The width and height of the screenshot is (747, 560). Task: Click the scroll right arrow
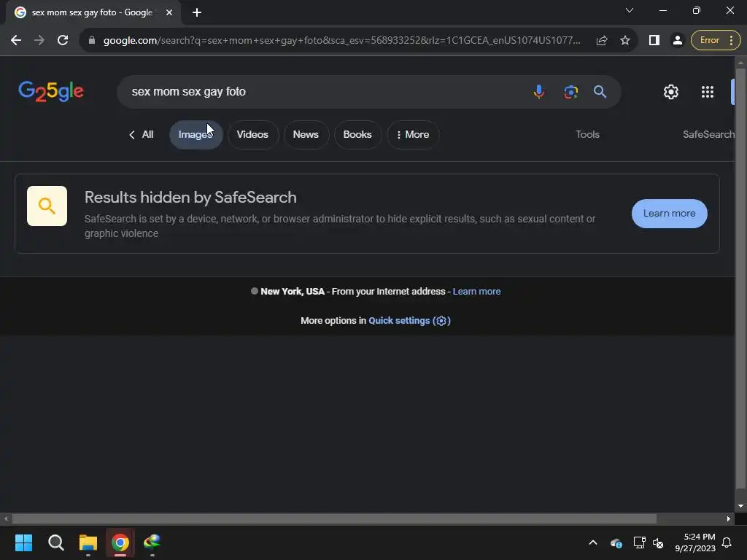(729, 518)
